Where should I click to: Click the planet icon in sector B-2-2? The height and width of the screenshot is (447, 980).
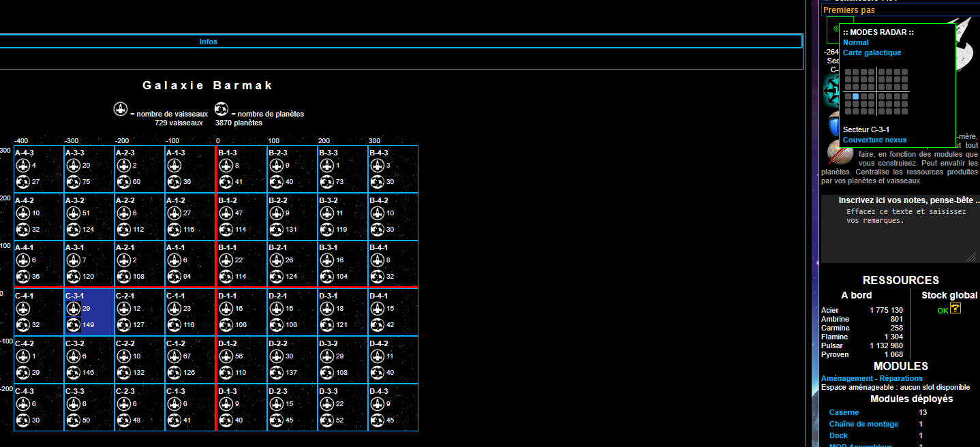275,229
